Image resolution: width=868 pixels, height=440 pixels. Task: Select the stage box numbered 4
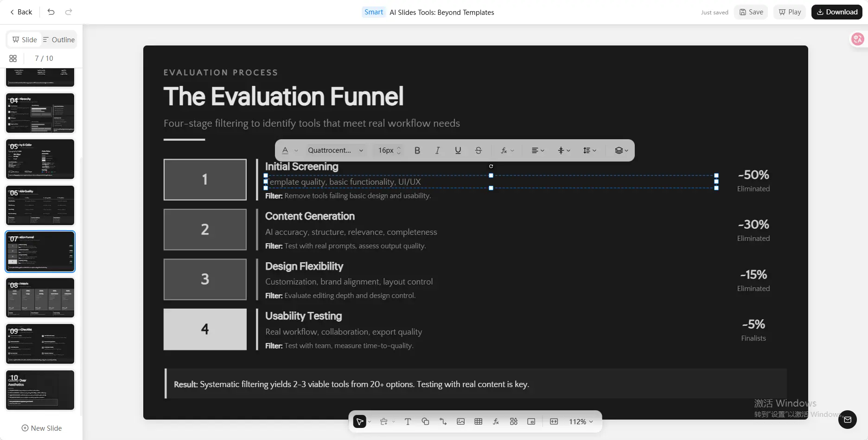coord(205,329)
